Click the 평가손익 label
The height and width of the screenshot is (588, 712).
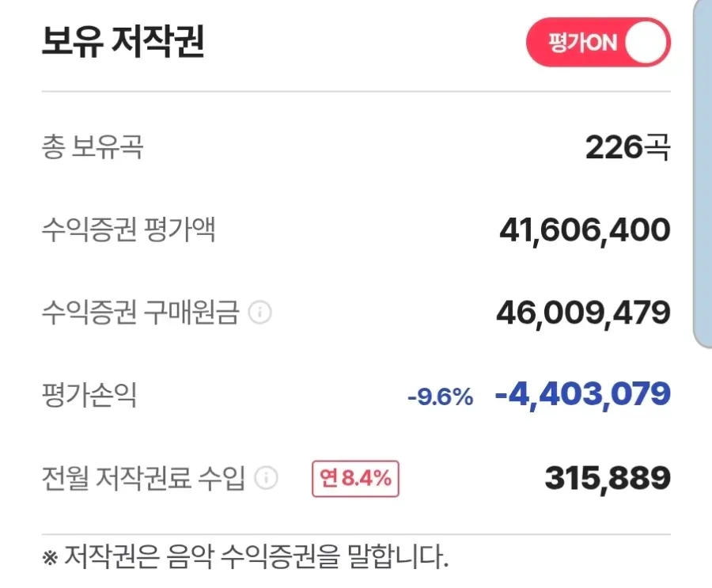(x=89, y=394)
